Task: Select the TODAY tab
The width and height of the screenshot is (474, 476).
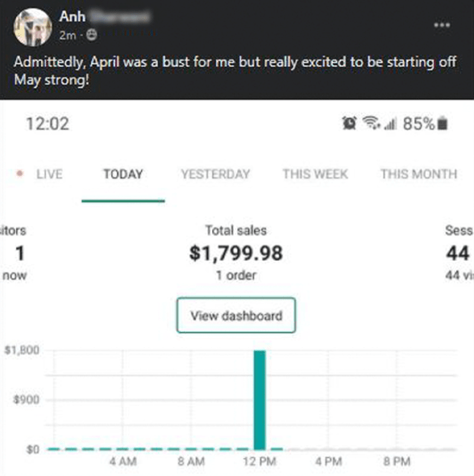Action: [x=123, y=174]
